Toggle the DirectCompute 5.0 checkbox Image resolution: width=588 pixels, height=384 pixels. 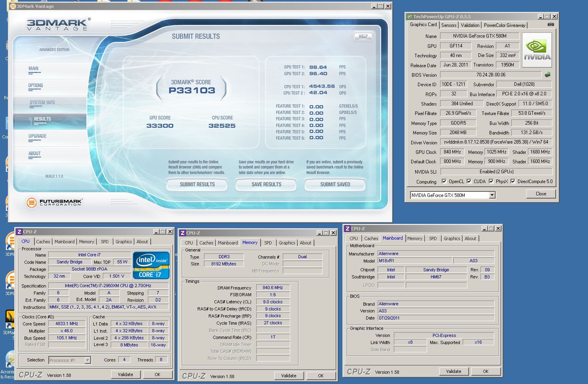(x=513, y=182)
